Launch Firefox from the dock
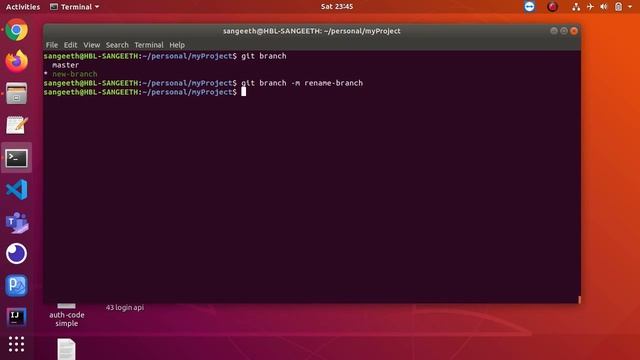 click(x=16, y=61)
